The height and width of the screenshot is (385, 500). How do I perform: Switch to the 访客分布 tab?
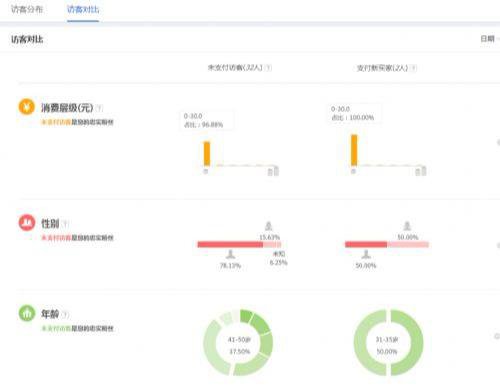pos(27,9)
